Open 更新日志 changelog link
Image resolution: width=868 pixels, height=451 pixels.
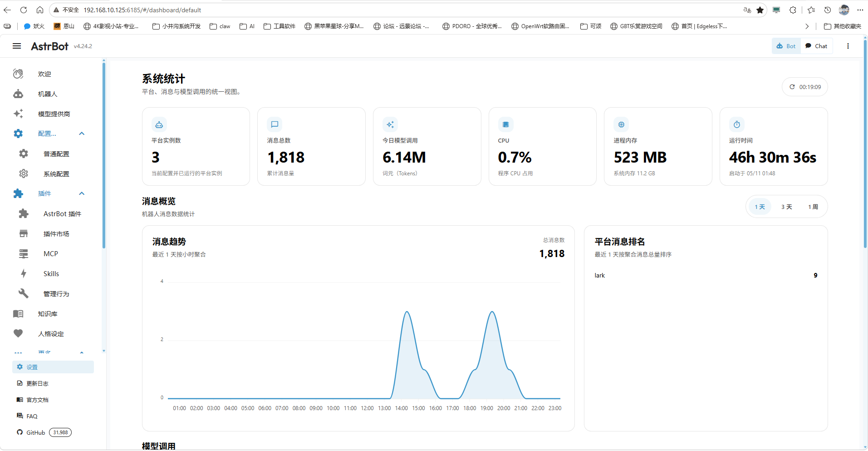pos(53,383)
